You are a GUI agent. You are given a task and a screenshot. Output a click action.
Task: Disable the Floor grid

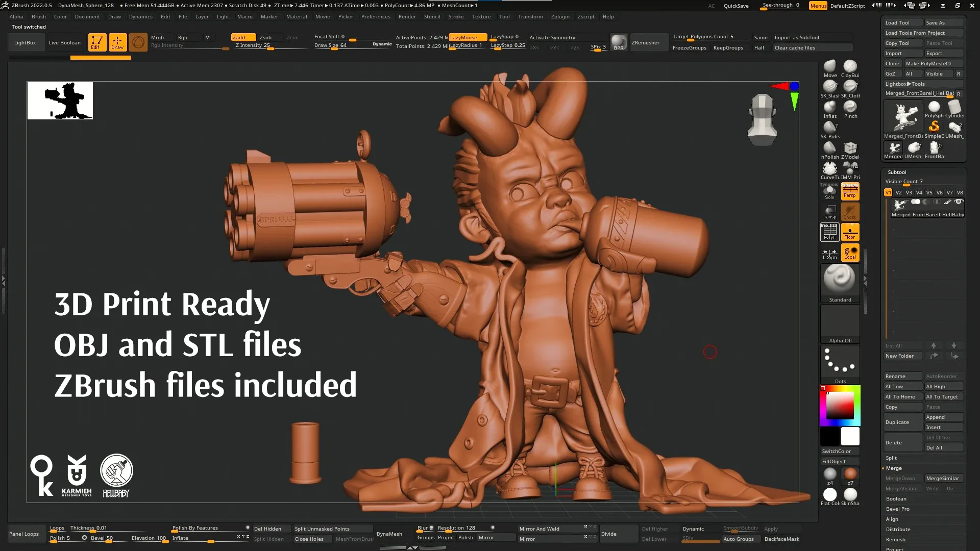click(850, 232)
